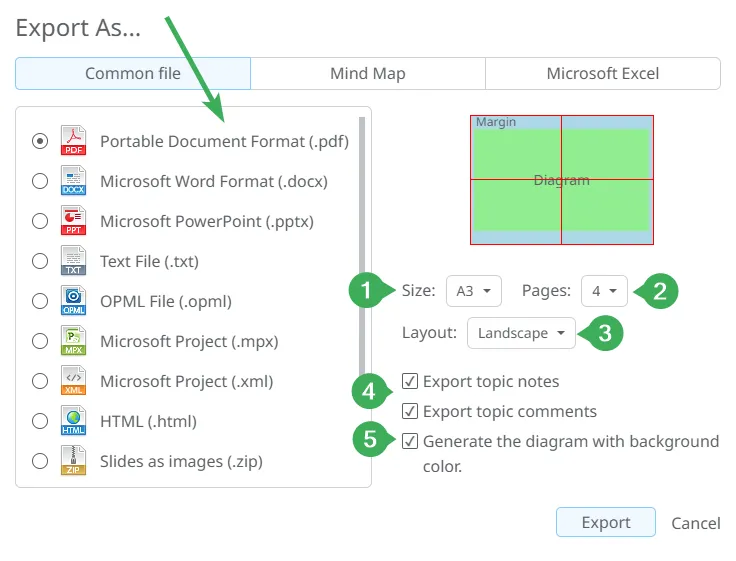The image size is (736, 561).
Task: Uncheck Export topic notes checkbox
Action: pos(410,381)
